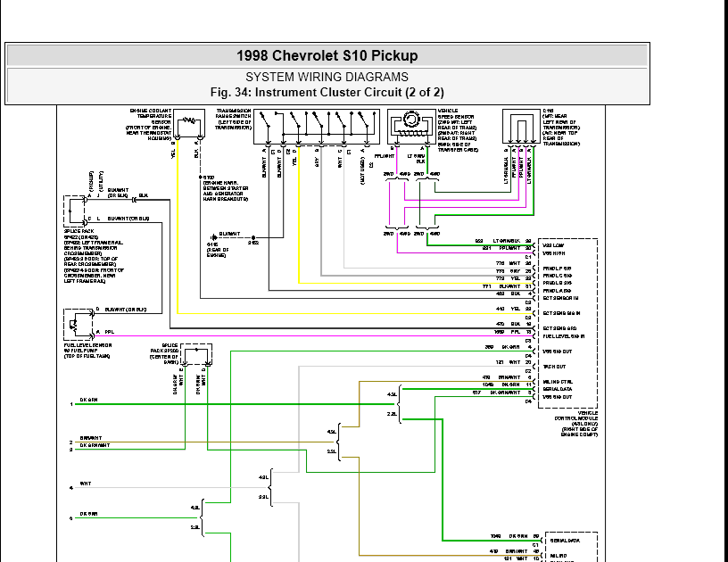Click the "(PICKUP)" vertical label

(x=92, y=181)
